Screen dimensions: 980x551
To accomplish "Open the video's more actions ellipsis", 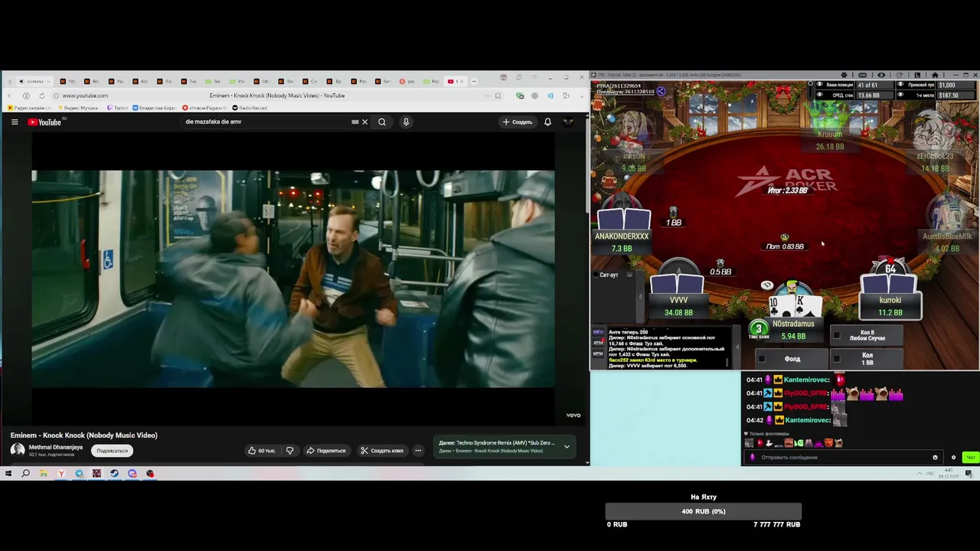I will coord(418,451).
